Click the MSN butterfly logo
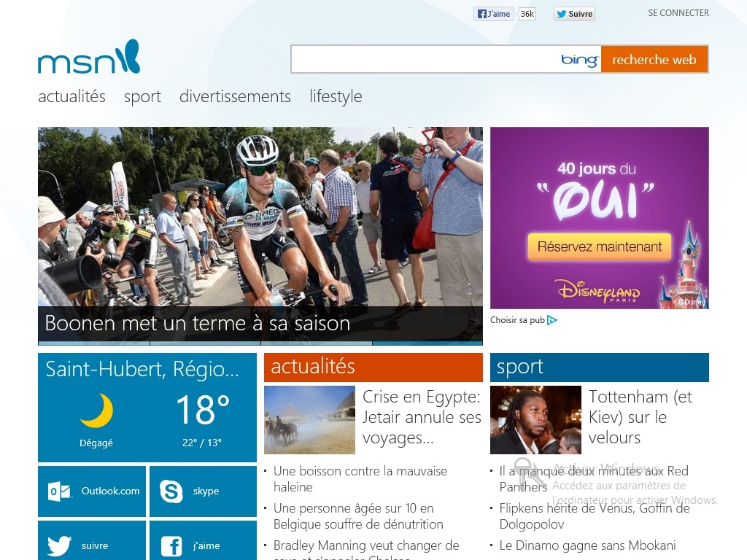This screenshot has height=560, width=747. point(89,57)
